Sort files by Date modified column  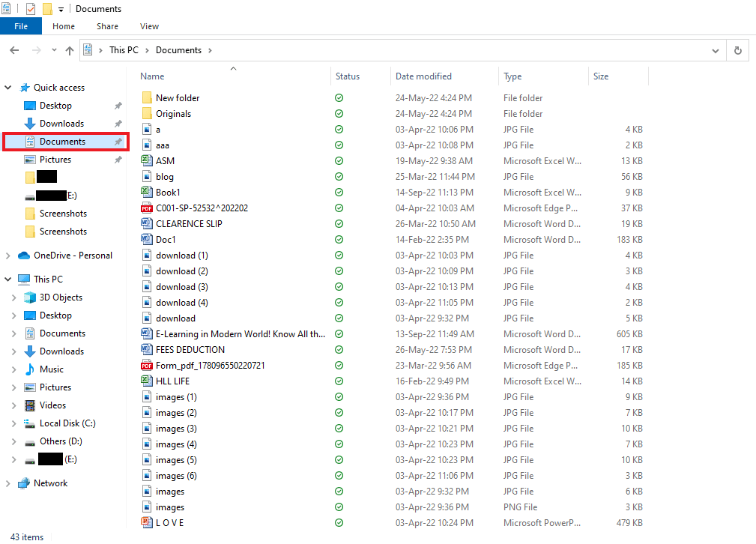coord(423,76)
